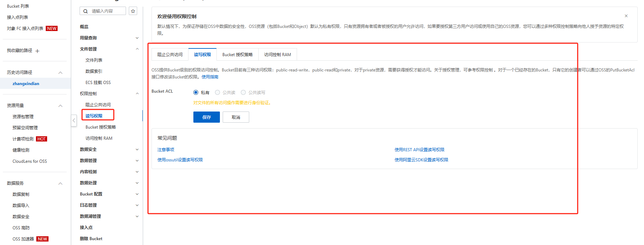
Task: Click the 请输入内容 search field
Action: [x=107, y=11]
